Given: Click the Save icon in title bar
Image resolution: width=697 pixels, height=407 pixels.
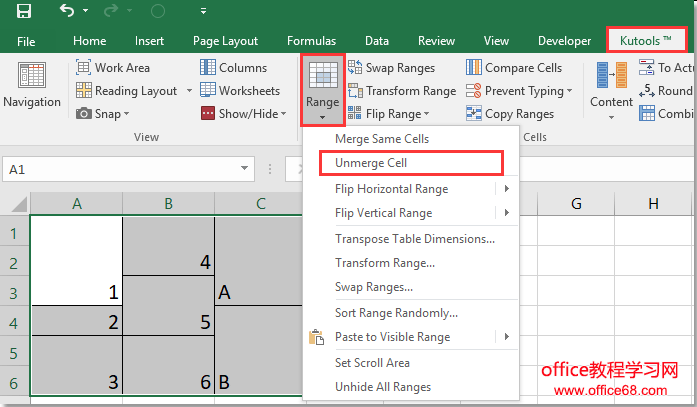Looking at the screenshot, I should coord(23,12).
